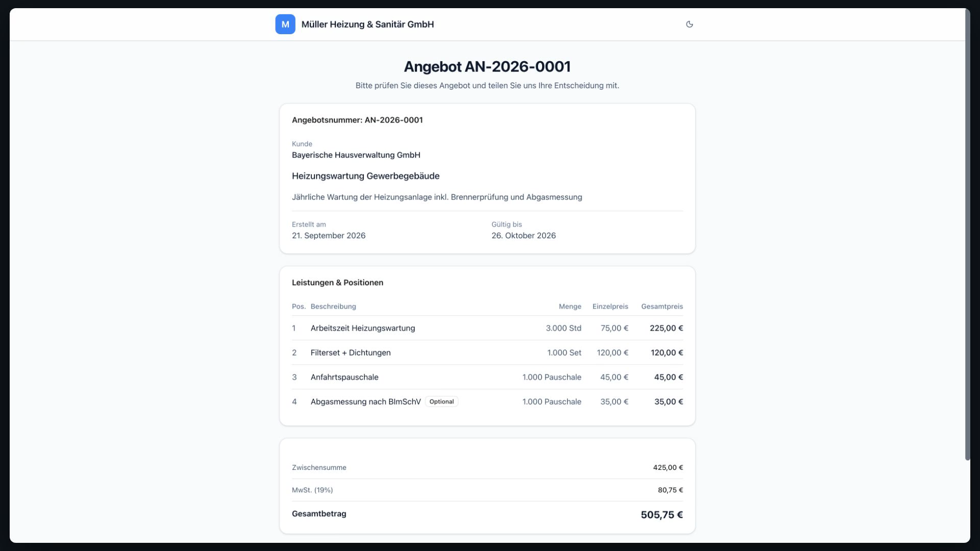Click the bold total 45,00 €
Screen dimensions: 980x551
coord(669,377)
